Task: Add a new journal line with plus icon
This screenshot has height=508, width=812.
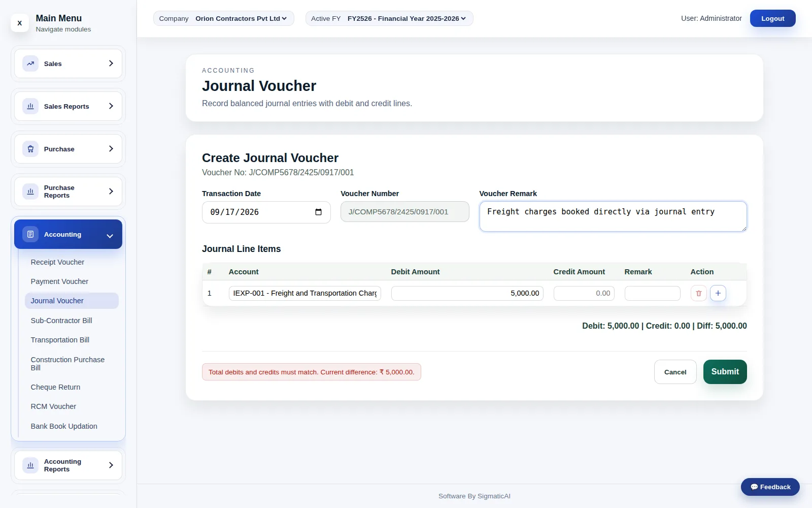Action: tap(718, 293)
